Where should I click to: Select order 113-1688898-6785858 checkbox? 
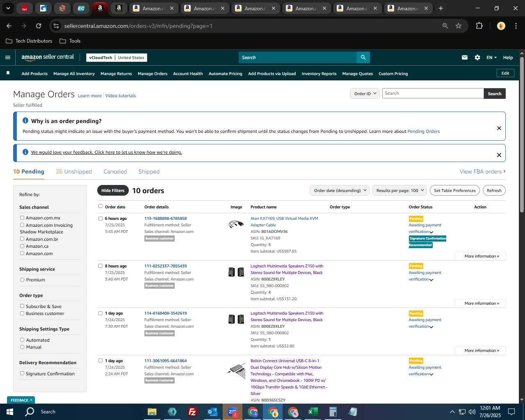pyautogui.click(x=100, y=219)
